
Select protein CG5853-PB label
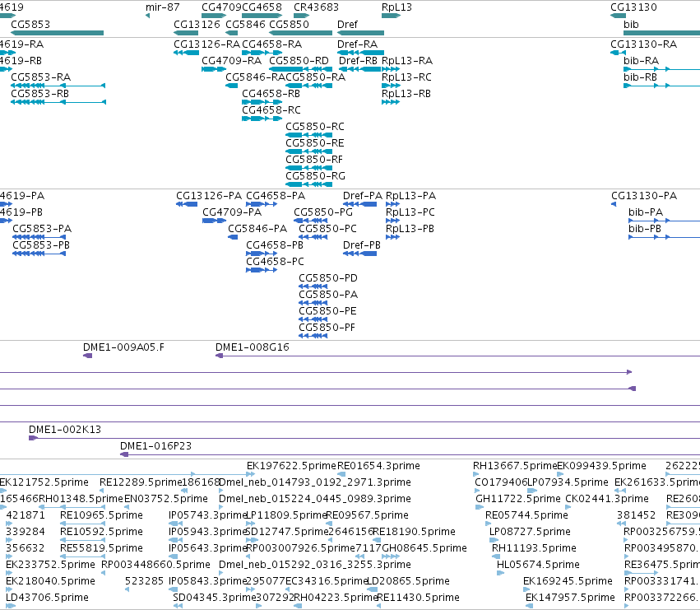(x=41, y=246)
